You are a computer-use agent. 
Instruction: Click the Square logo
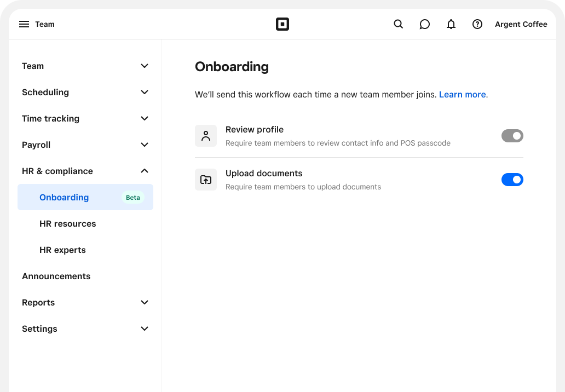282,24
